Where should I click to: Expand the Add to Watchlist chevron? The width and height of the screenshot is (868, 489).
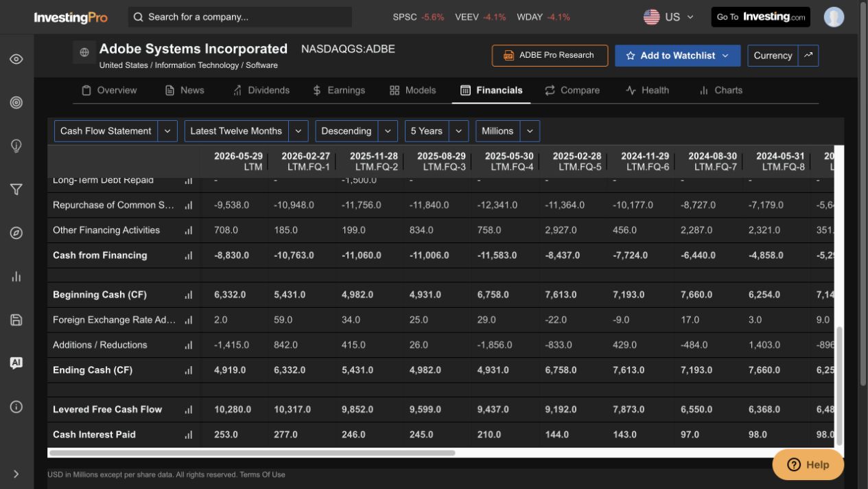coord(725,56)
